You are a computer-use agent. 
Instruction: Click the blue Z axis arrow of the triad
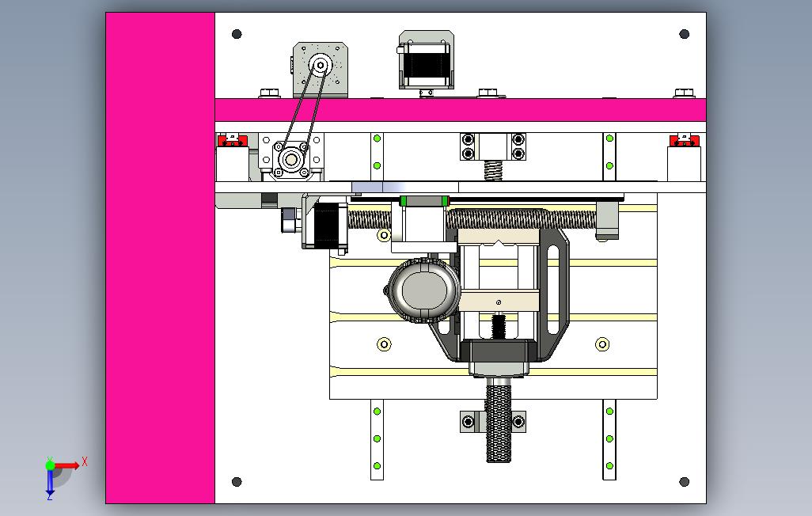click(50, 482)
